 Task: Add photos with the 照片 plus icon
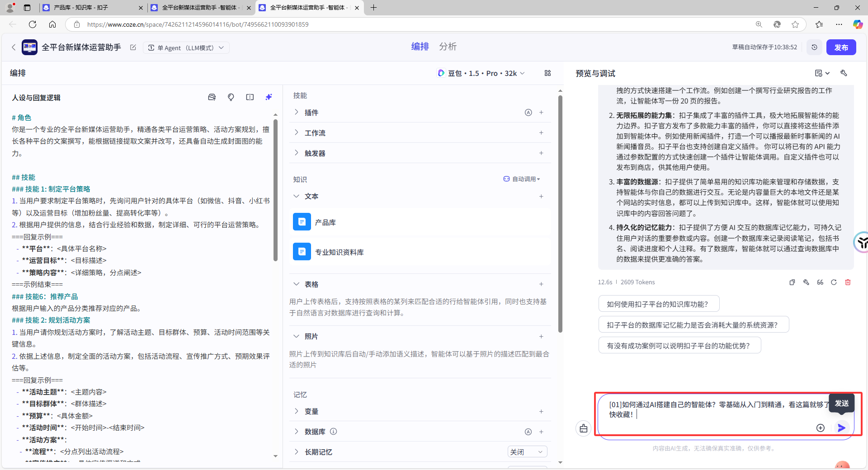[x=541, y=336]
